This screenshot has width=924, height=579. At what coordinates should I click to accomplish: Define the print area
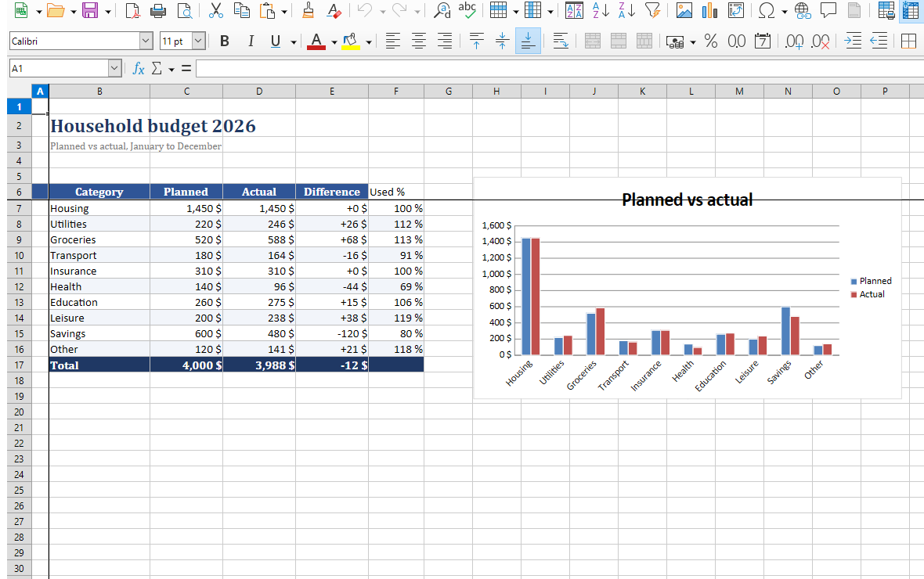pos(886,10)
